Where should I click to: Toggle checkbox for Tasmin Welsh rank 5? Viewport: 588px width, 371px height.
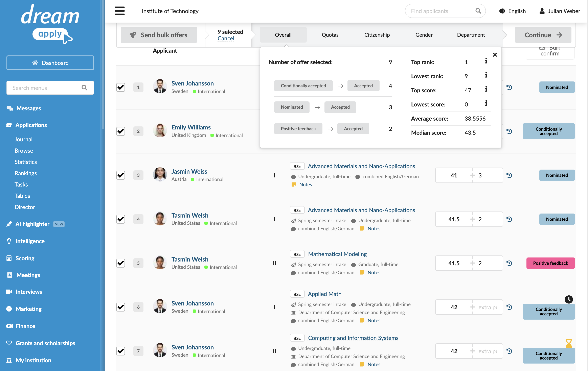tap(121, 263)
